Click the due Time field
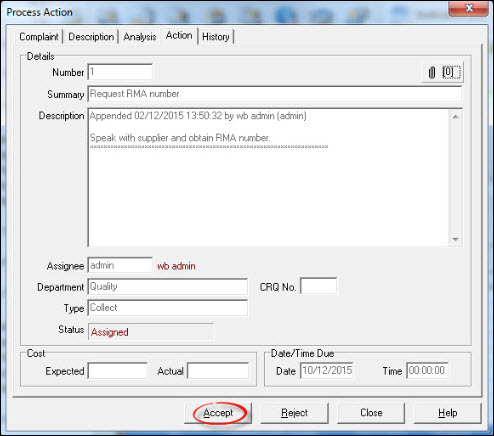 pyautogui.click(x=427, y=371)
